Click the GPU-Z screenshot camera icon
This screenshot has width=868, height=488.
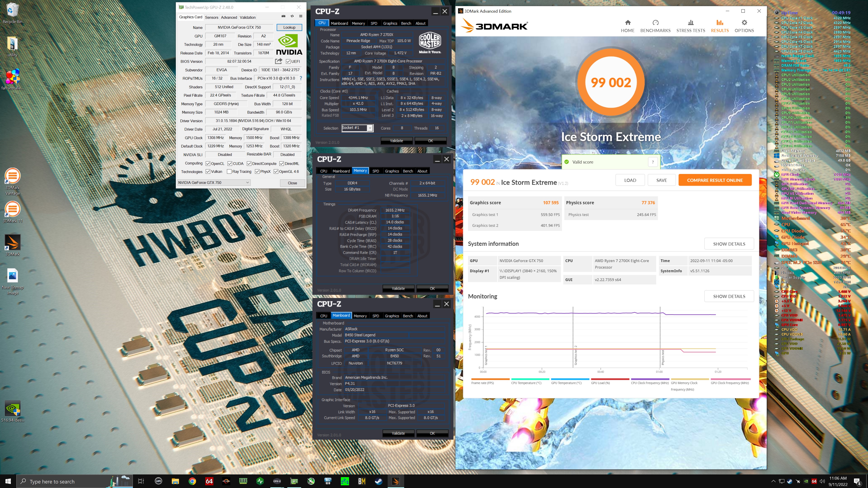(x=283, y=16)
